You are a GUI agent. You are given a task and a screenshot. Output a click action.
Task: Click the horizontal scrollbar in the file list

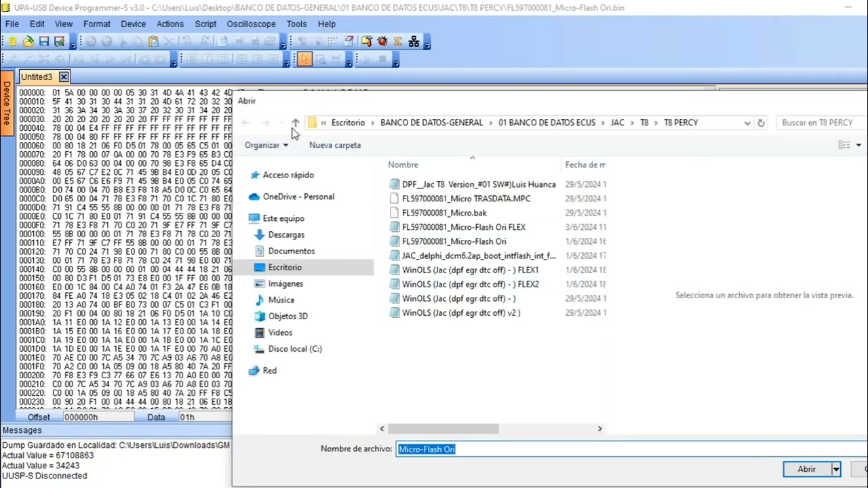(443, 428)
